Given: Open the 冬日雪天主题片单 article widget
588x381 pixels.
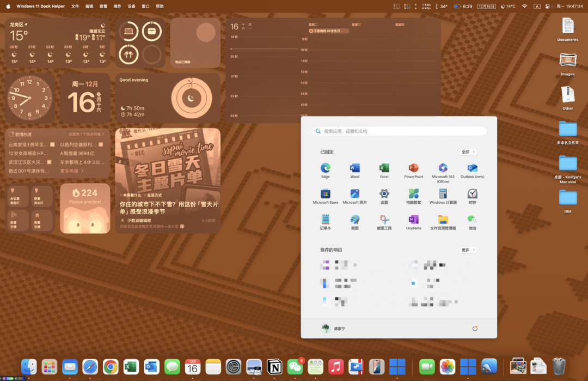Looking at the screenshot, I should coord(168,180).
